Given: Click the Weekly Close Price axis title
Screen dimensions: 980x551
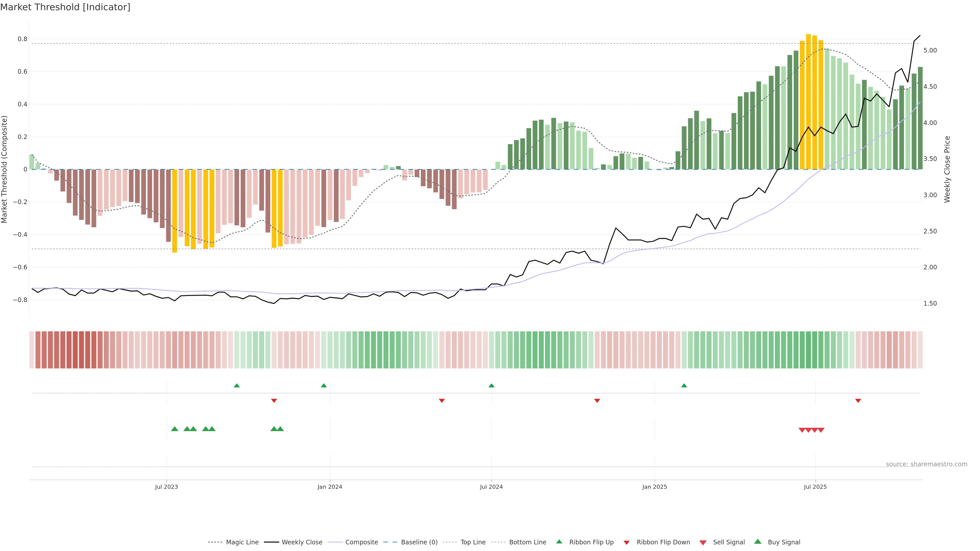Looking at the screenshot, I should 947,169.
